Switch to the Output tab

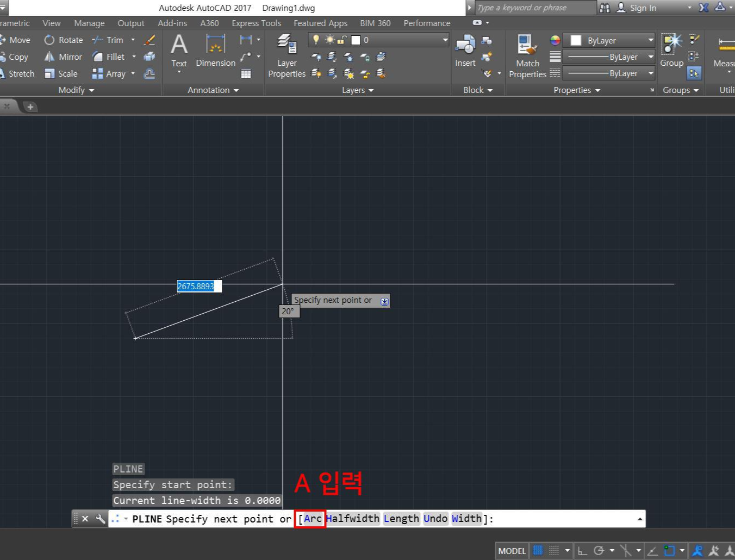click(131, 23)
